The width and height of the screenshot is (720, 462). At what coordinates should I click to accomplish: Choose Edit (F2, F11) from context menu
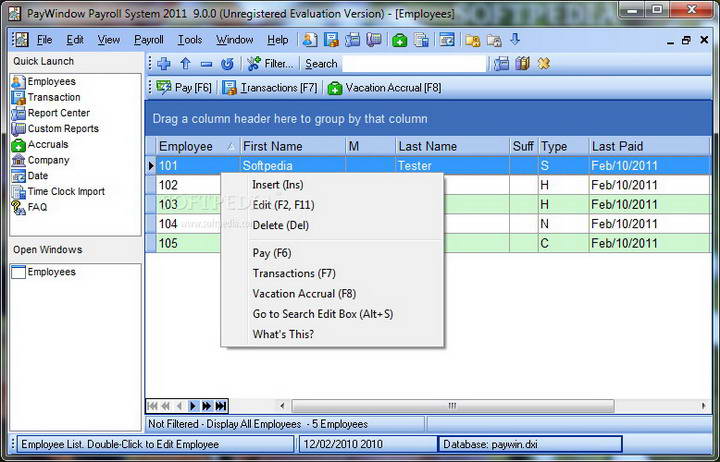[x=332, y=205]
